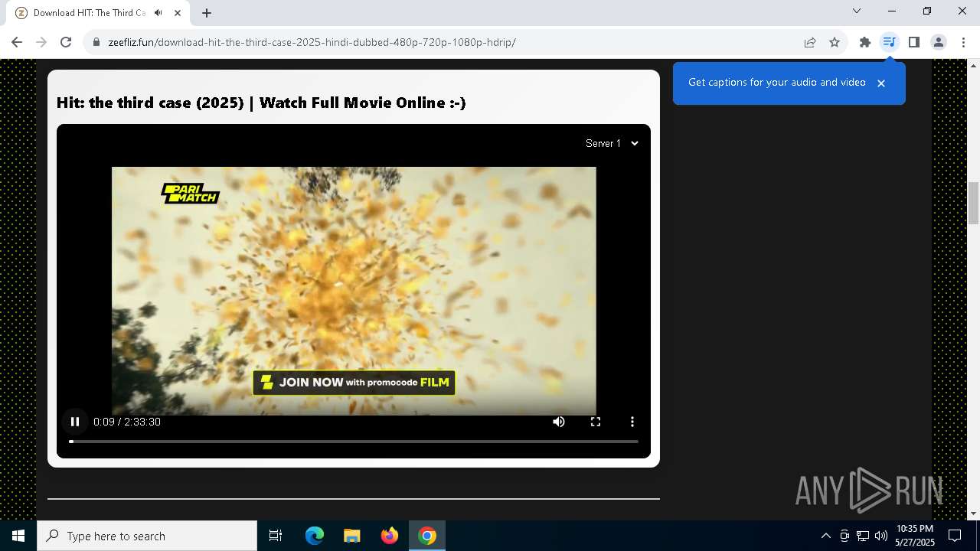The width and height of the screenshot is (980, 551).
Task: Click the video timestamp 0:09 / 2:33:30
Action: [x=127, y=422]
